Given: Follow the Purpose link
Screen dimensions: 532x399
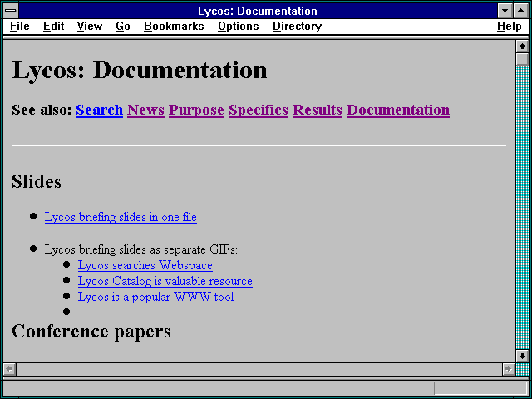Looking at the screenshot, I should [196, 110].
